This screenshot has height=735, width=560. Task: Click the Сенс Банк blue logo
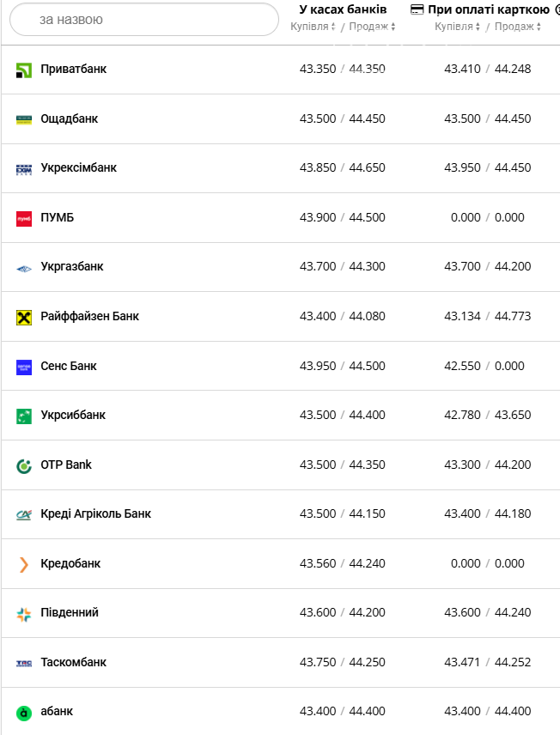point(24,367)
